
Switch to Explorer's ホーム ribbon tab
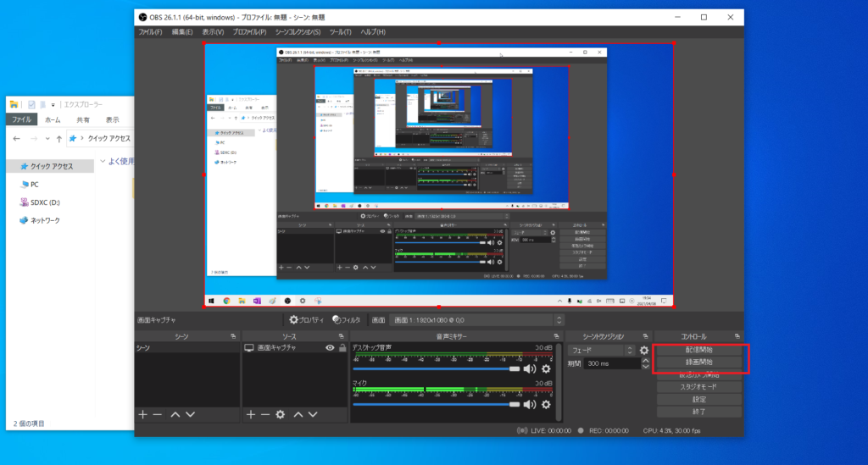(53, 119)
